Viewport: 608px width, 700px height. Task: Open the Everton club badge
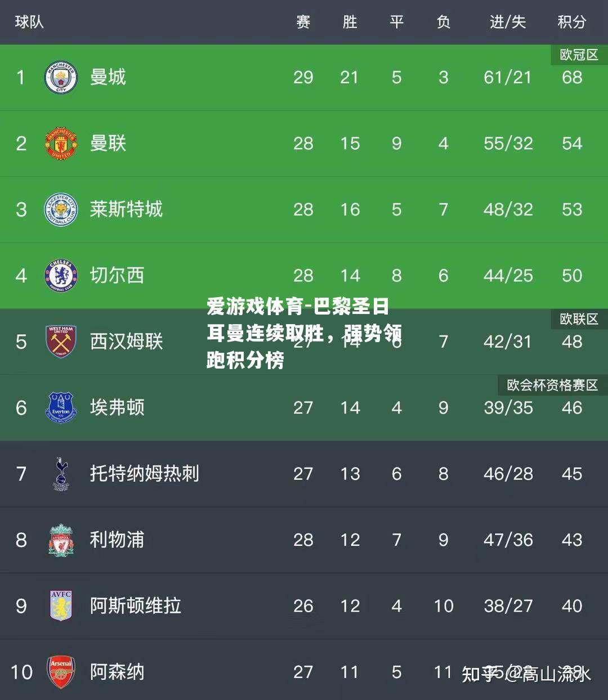coord(61,408)
